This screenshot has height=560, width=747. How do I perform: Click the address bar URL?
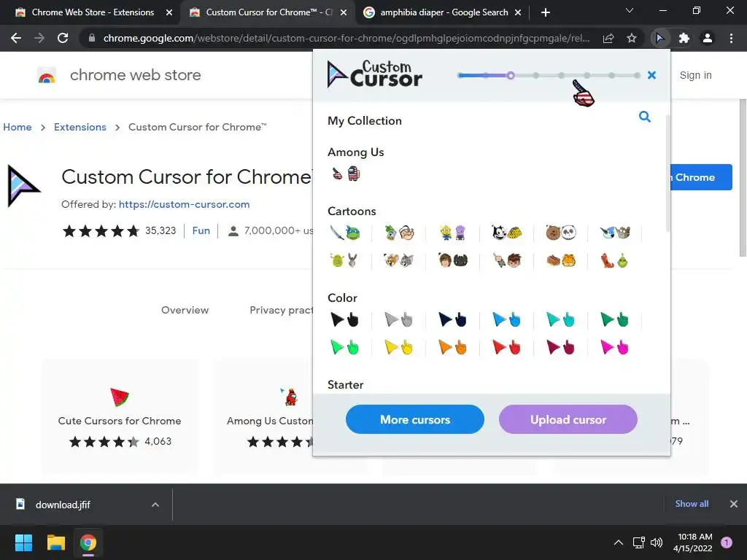pyautogui.click(x=347, y=38)
